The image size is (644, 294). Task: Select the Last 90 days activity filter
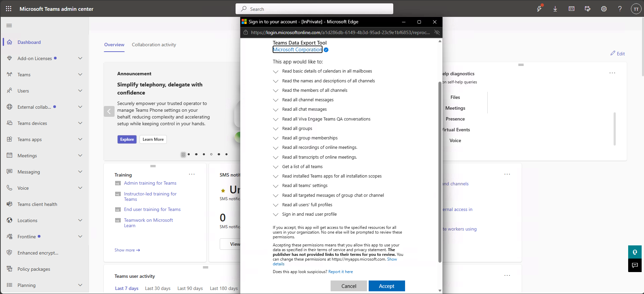tap(190, 288)
